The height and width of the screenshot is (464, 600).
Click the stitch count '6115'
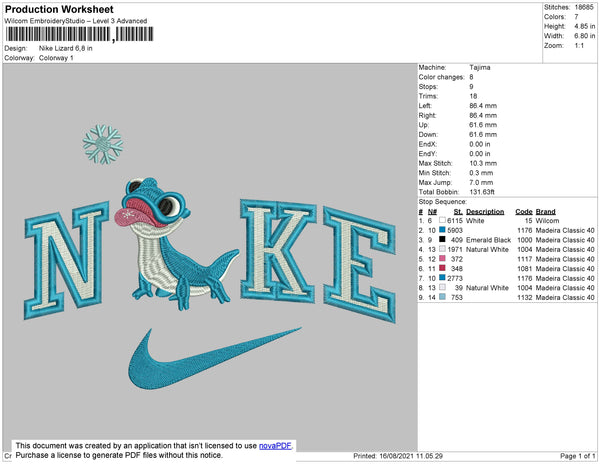455,221
